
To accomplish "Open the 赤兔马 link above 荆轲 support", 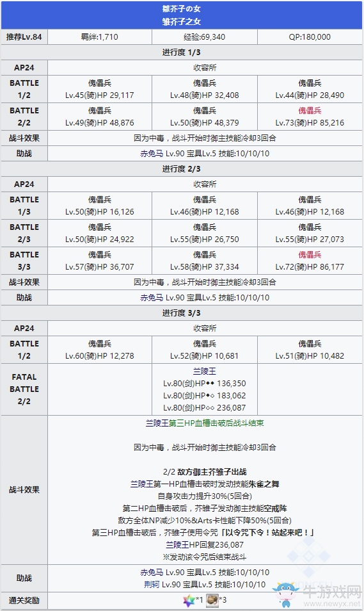I will pos(152,573).
